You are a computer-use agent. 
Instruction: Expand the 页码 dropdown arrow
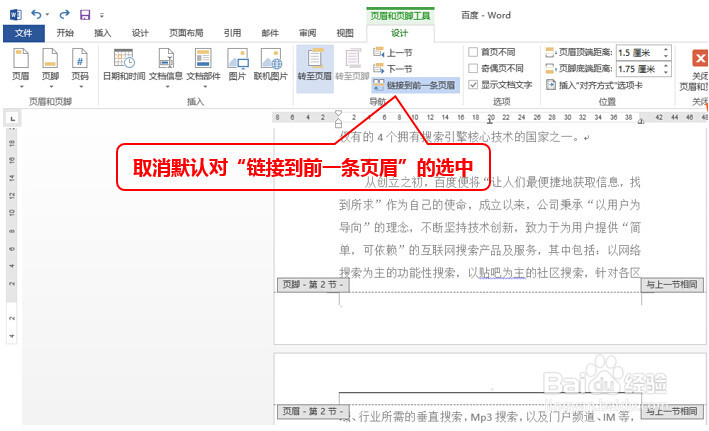point(80,86)
